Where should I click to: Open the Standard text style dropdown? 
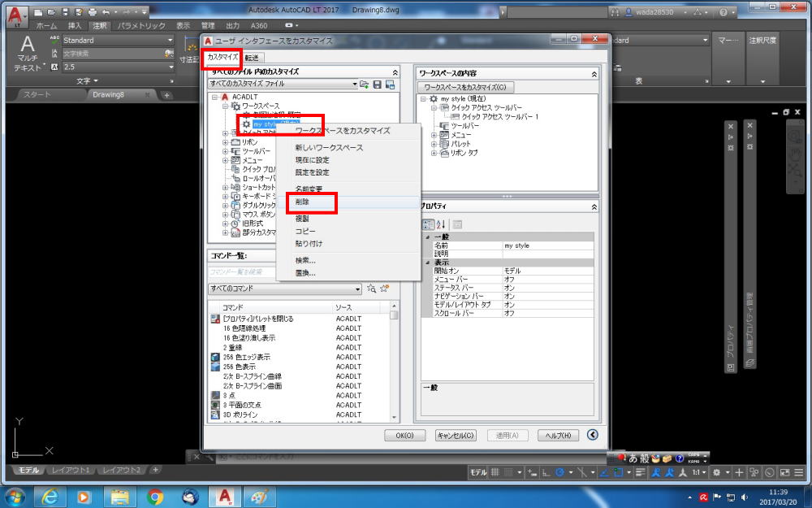point(119,40)
